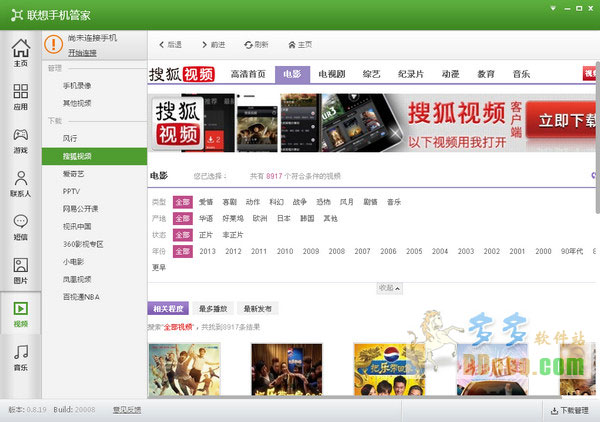600x422 pixels.
Task: Open 下载管理 download manager
Action: pyautogui.click(x=569, y=411)
